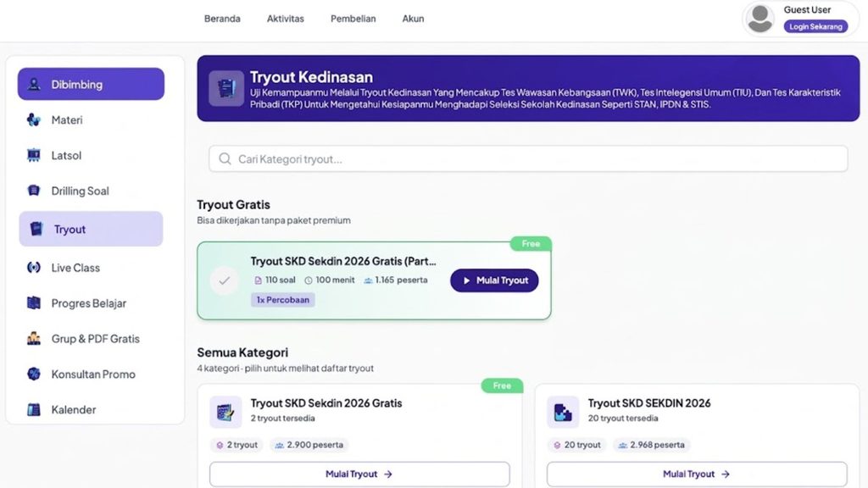This screenshot has height=488, width=868.
Task: Select Materi label in sidebar
Action: pyautogui.click(x=67, y=119)
